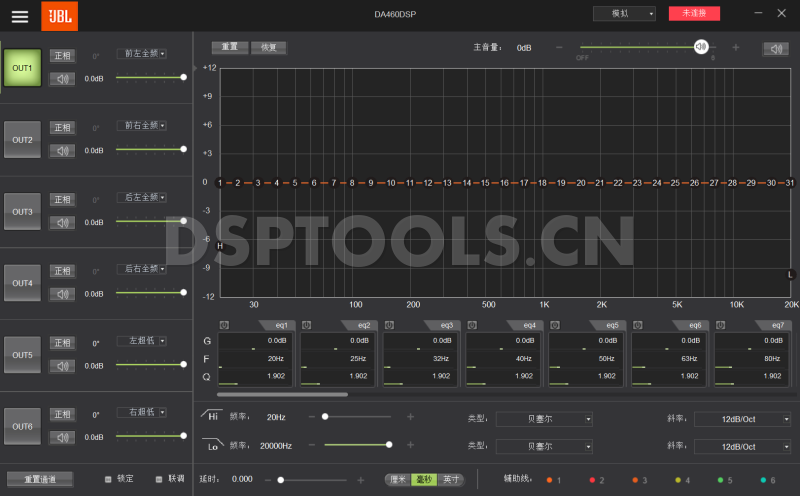Open OUT1 前左全频 channel type dropdown
800x496 pixels.
coord(142,54)
